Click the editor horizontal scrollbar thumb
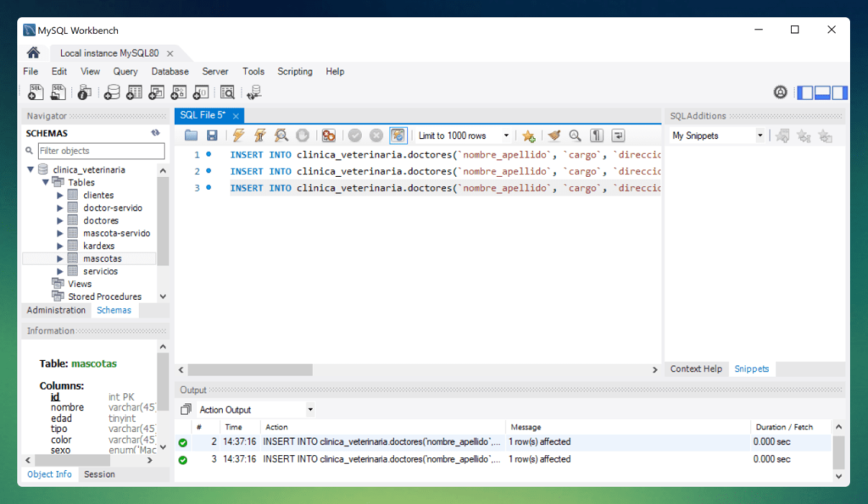Image resolution: width=868 pixels, height=504 pixels. (250, 370)
